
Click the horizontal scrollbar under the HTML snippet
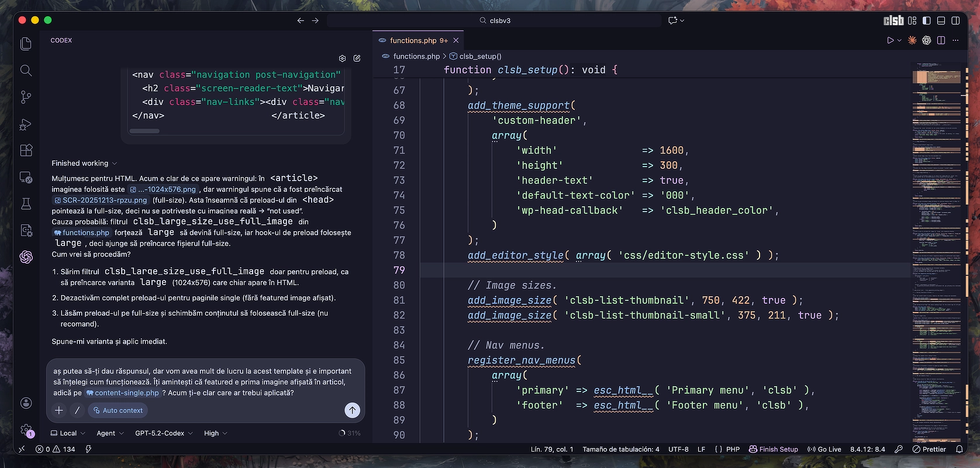[144, 131]
